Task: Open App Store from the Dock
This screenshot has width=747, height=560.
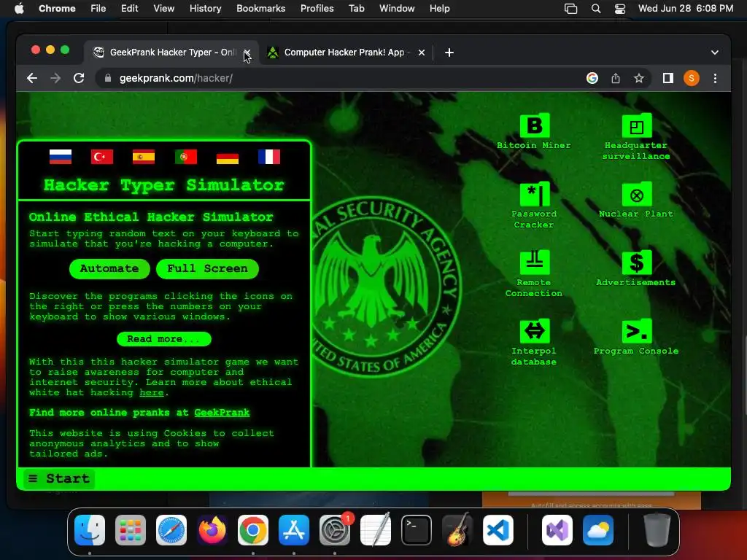Action: pos(294,530)
